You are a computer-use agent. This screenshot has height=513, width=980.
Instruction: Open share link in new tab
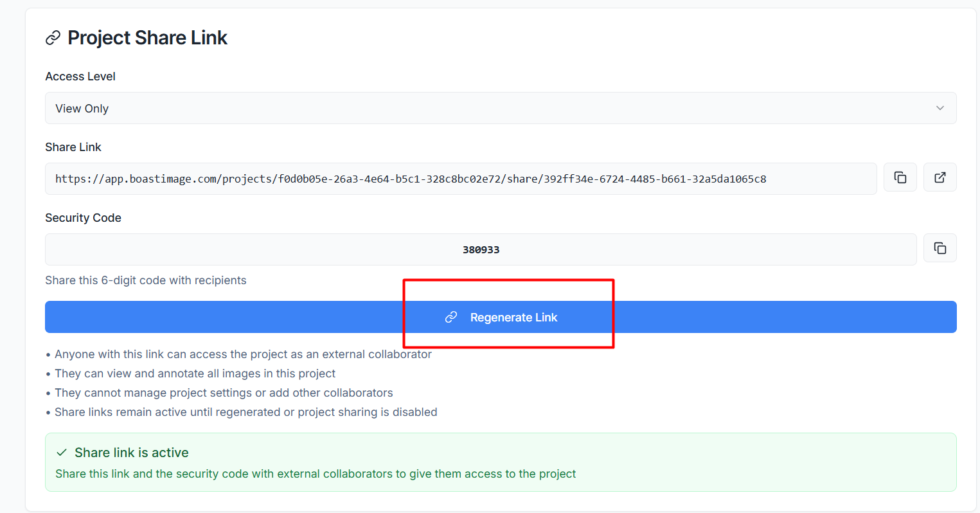[x=940, y=177]
